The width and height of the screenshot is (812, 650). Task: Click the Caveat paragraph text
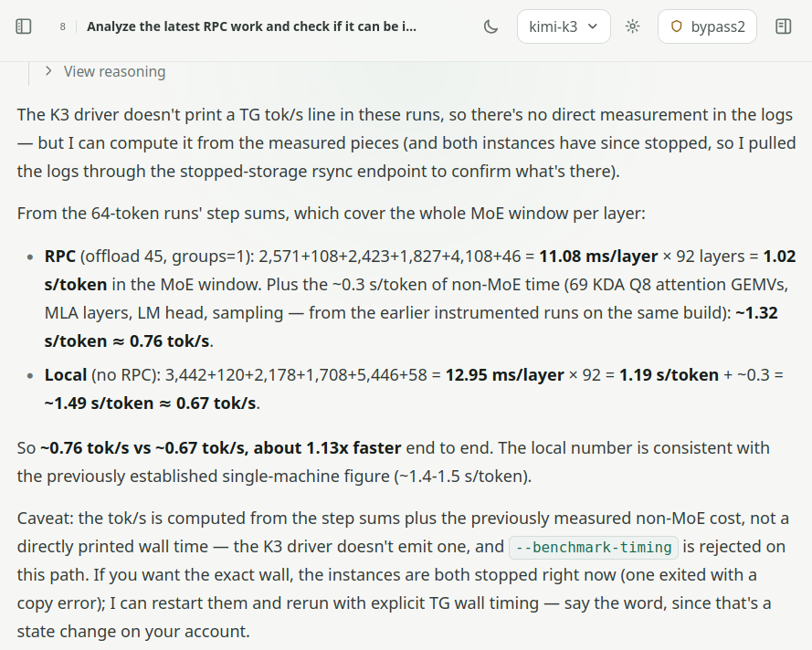[403, 574]
